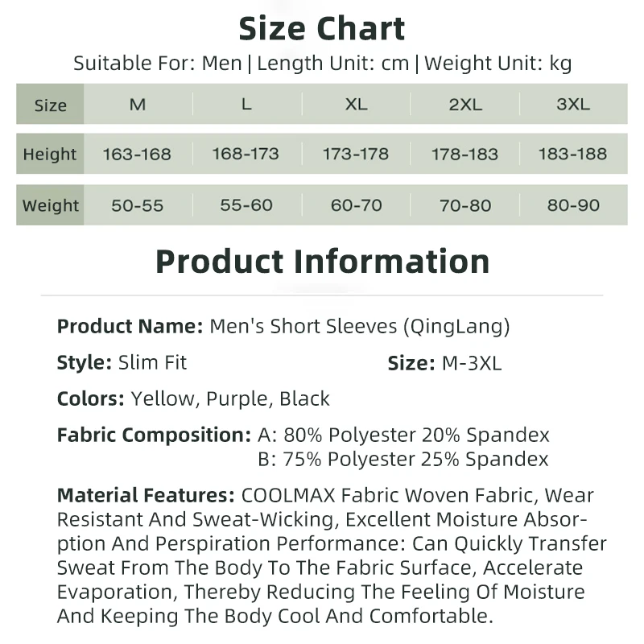The width and height of the screenshot is (644, 644).
Task: Click the 50-55 weight cell
Action: (x=137, y=205)
